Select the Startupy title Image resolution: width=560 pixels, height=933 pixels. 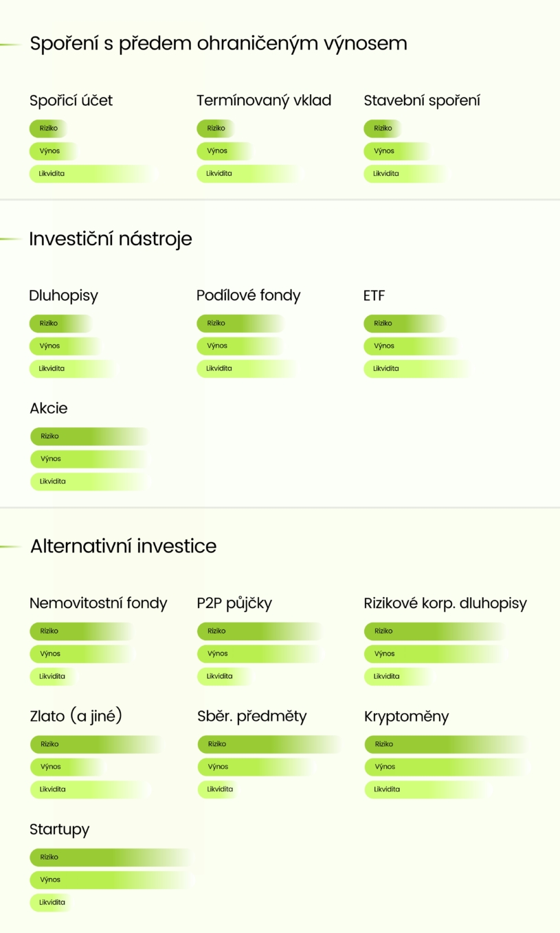click(60, 829)
